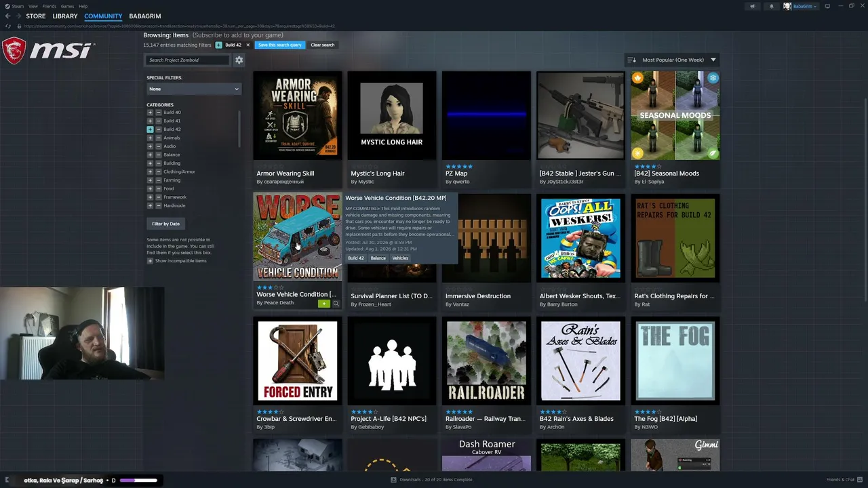The image size is (868, 488).
Task: Remove the Build 42 filter tag
Action: (x=248, y=45)
